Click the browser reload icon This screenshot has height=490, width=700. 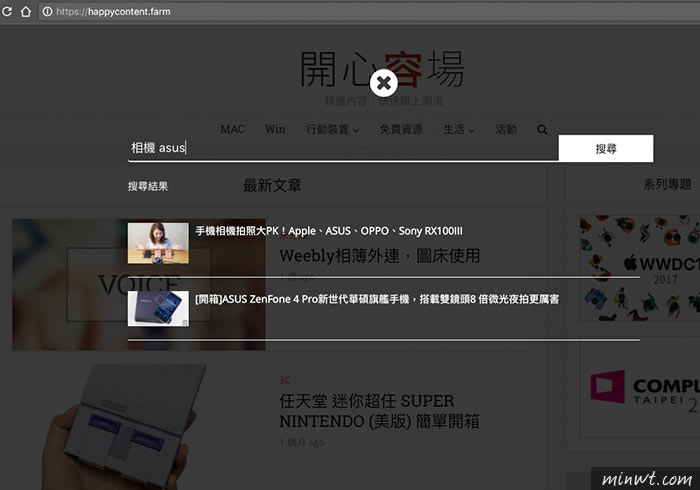pyautogui.click(x=7, y=12)
